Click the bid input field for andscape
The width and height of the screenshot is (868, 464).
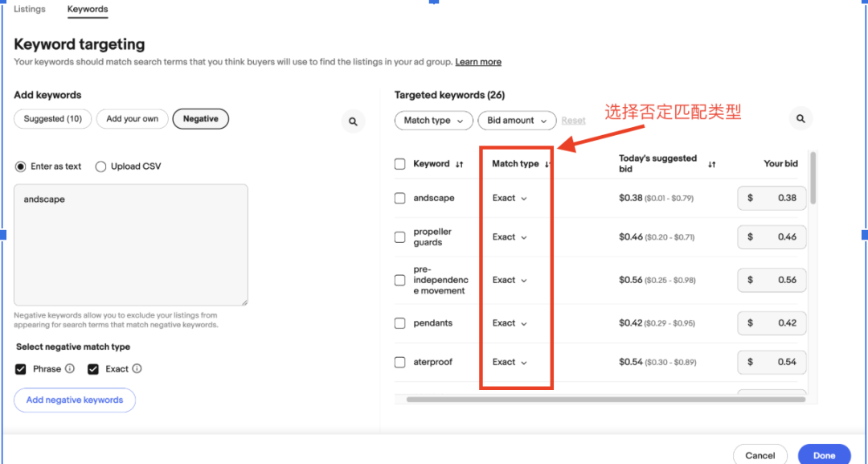pos(772,198)
